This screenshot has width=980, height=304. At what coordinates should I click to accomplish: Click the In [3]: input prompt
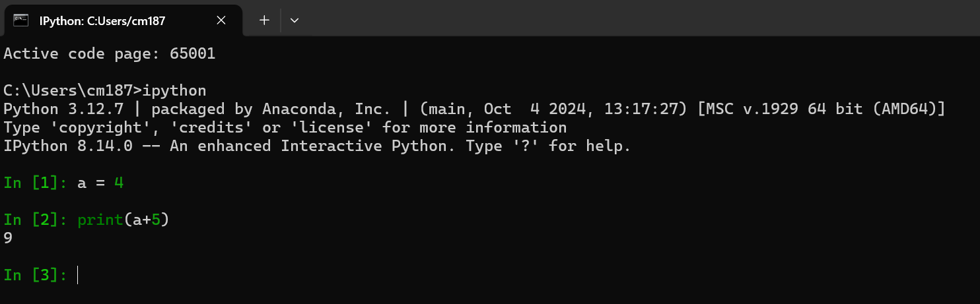coord(35,275)
